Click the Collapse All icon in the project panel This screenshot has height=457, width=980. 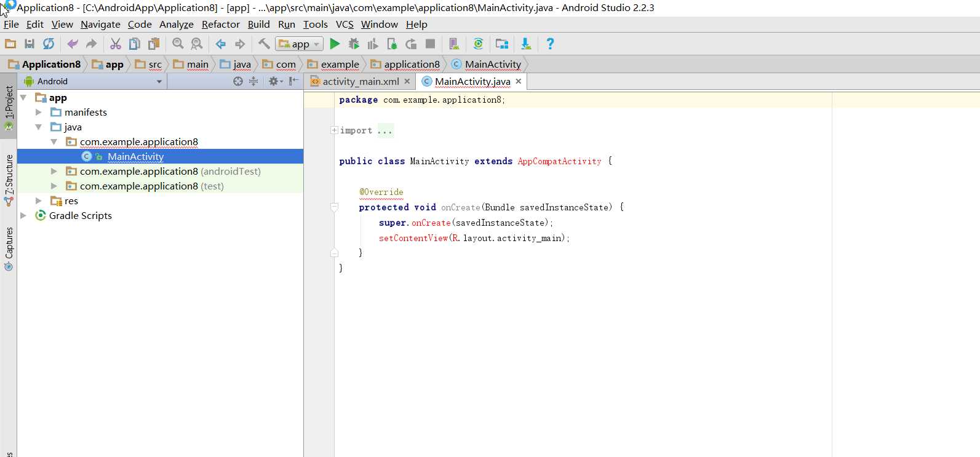[253, 81]
